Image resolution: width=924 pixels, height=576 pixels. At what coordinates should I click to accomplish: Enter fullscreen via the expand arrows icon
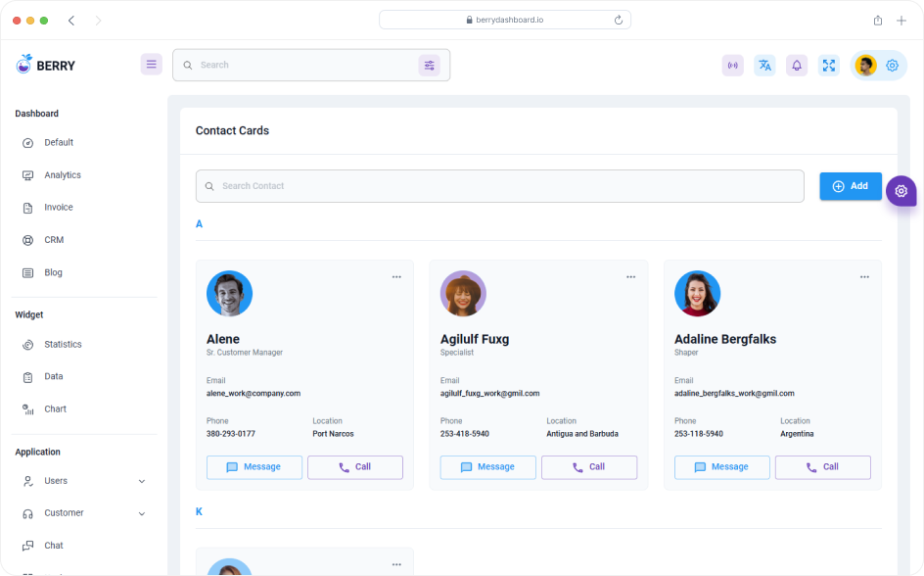click(829, 65)
